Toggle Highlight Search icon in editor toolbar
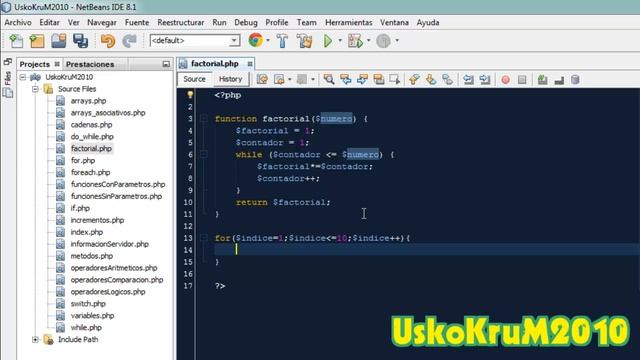This screenshot has height=360, width=640. coord(379,79)
